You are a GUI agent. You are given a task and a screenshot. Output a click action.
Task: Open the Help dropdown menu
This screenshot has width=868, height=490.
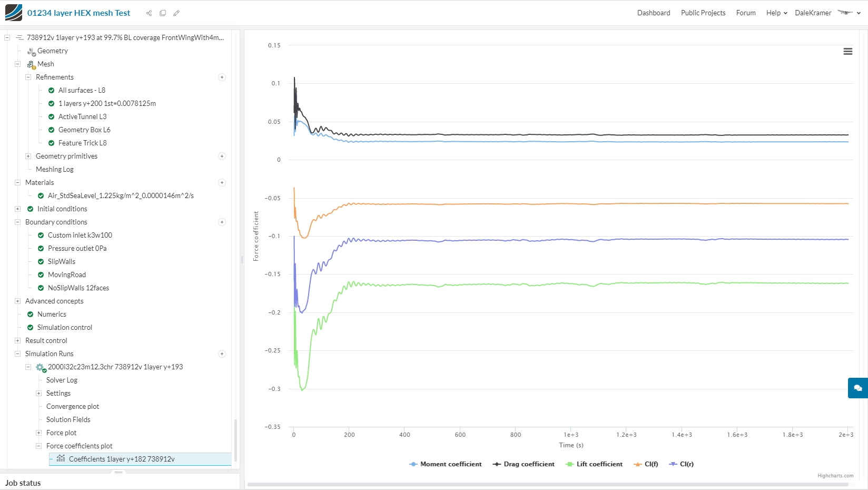coord(777,13)
